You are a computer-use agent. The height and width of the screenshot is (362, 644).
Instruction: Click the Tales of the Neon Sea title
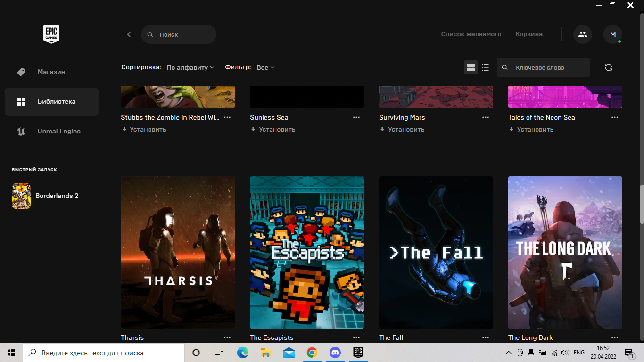pos(542,117)
